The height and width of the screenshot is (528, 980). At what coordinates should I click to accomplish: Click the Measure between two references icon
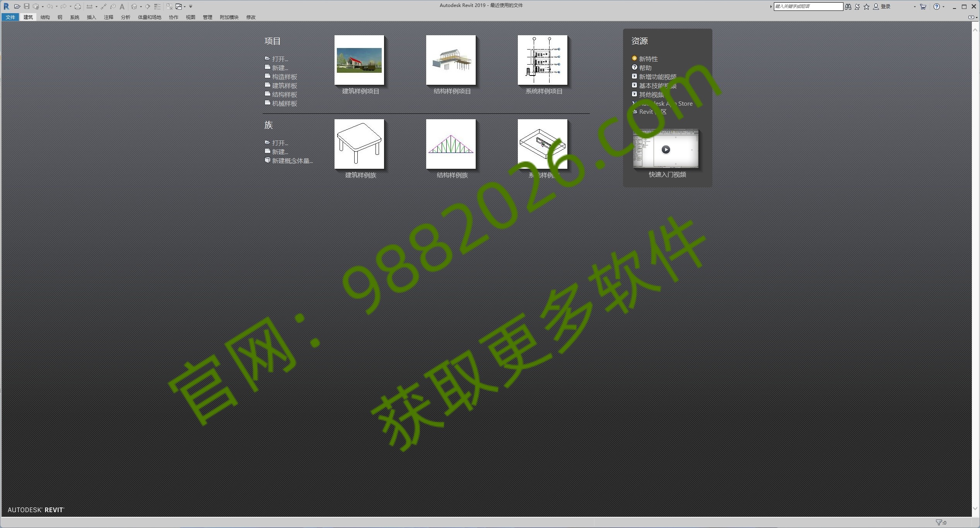(89, 7)
